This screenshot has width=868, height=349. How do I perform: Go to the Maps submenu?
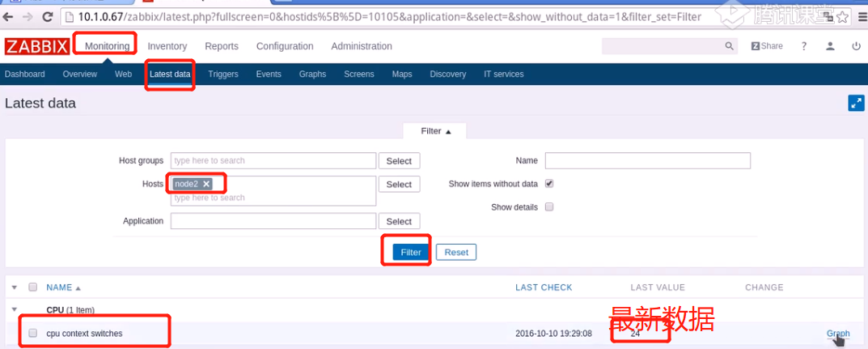402,74
